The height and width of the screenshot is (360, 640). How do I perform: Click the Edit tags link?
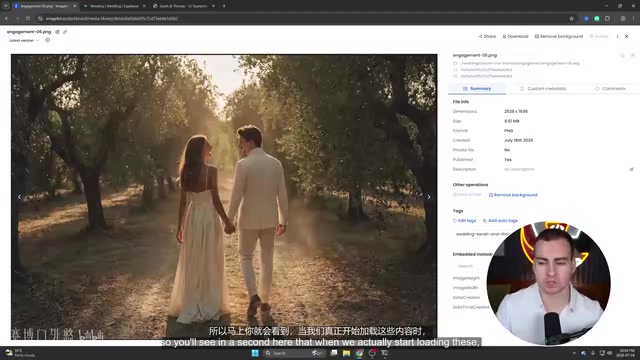[464, 221]
